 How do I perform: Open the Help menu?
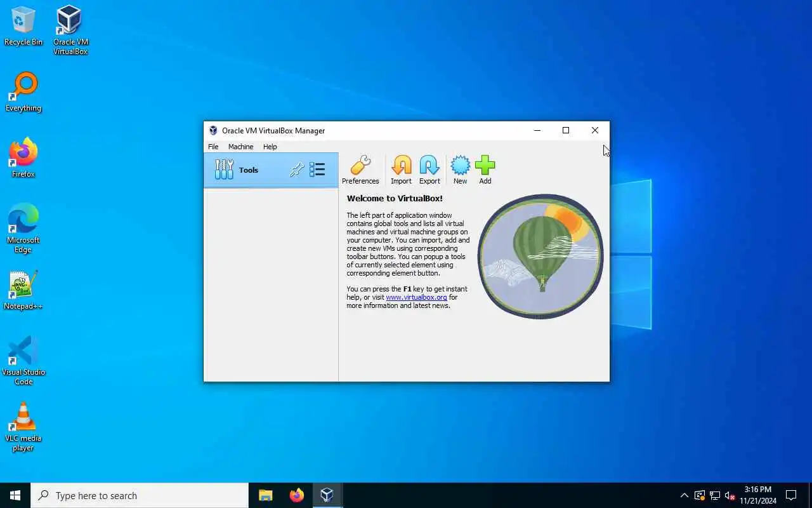270,147
